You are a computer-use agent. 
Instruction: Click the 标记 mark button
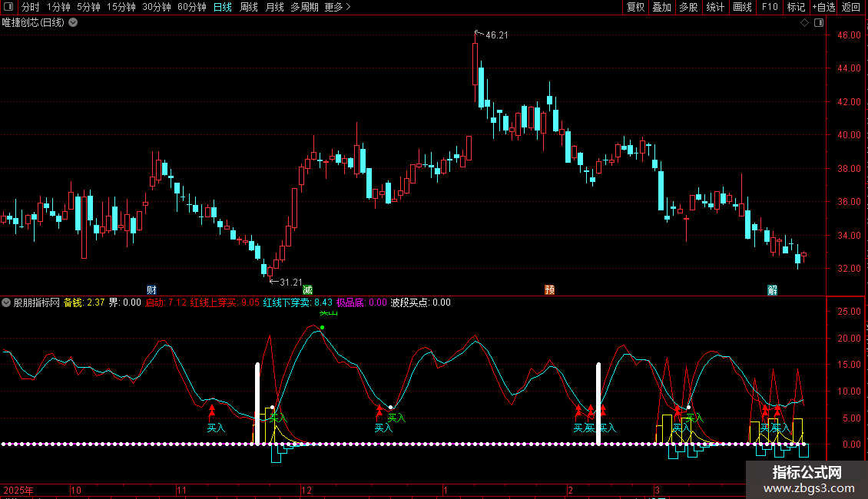tap(796, 7)
